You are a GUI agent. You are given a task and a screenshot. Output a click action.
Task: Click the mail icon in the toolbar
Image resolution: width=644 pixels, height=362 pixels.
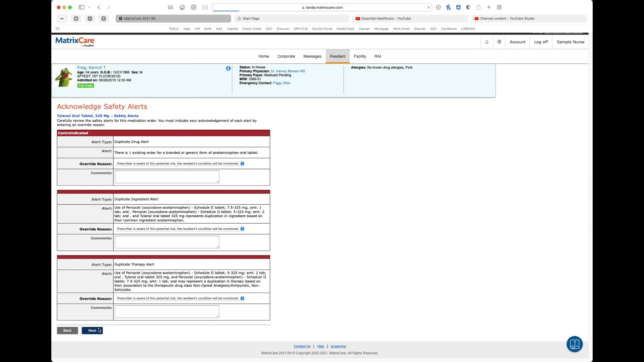coord(205,8)
